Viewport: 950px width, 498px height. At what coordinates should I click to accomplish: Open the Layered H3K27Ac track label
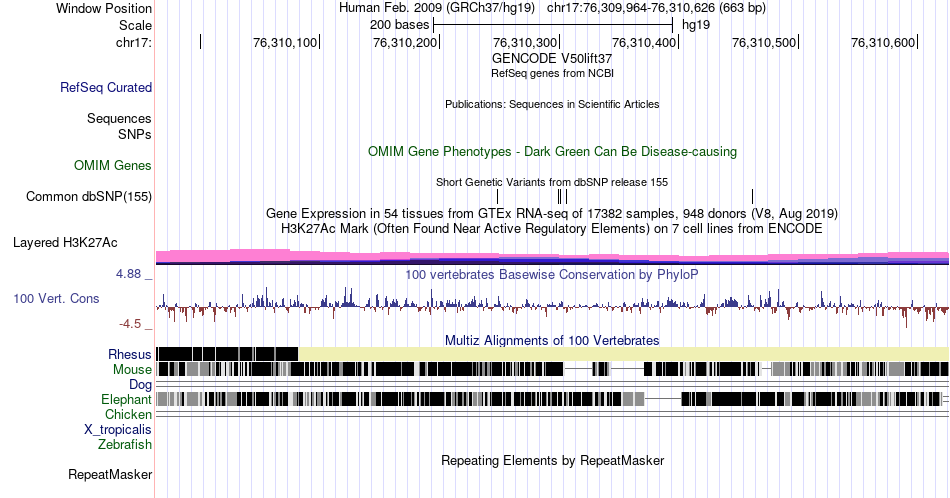coord(65,242)
